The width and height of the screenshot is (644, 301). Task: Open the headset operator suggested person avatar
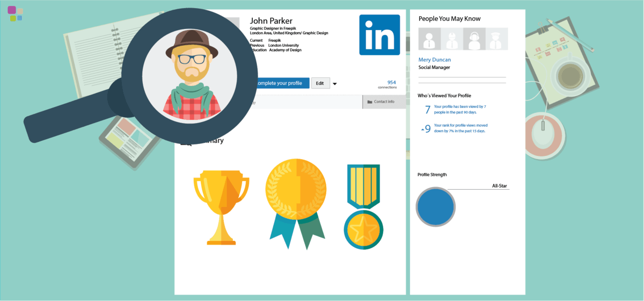point(474,39)
